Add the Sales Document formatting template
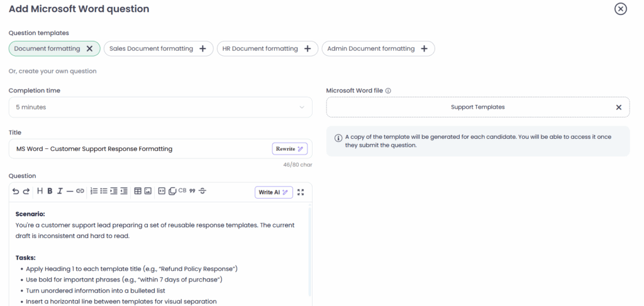Viewport: 644px width, 306px height. click(x=203, y=48)
